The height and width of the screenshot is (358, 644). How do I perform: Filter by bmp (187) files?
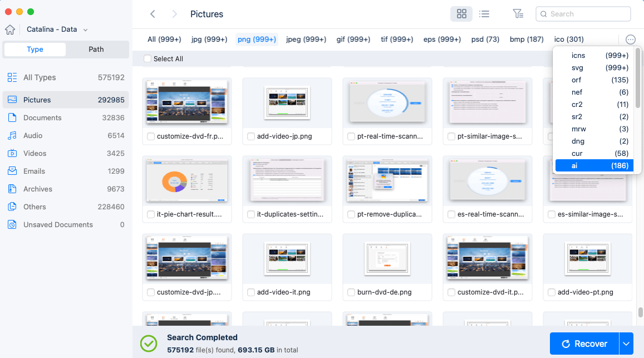pos(527,40)
